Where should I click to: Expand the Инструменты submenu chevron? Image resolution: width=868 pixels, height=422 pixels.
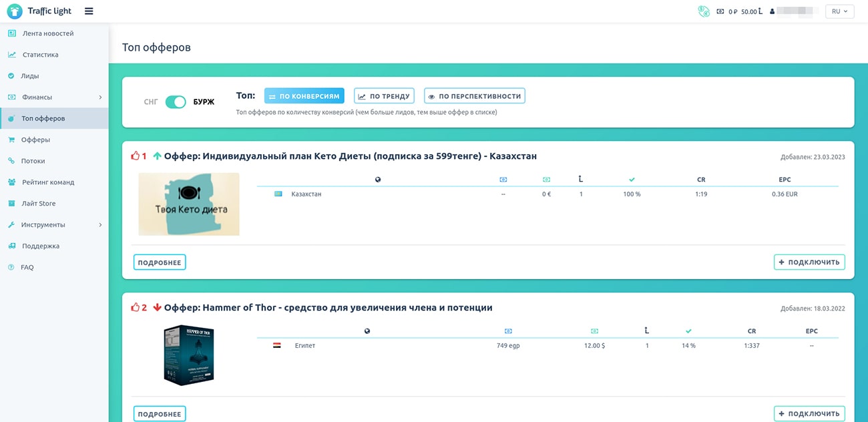[x=100, y=225]
